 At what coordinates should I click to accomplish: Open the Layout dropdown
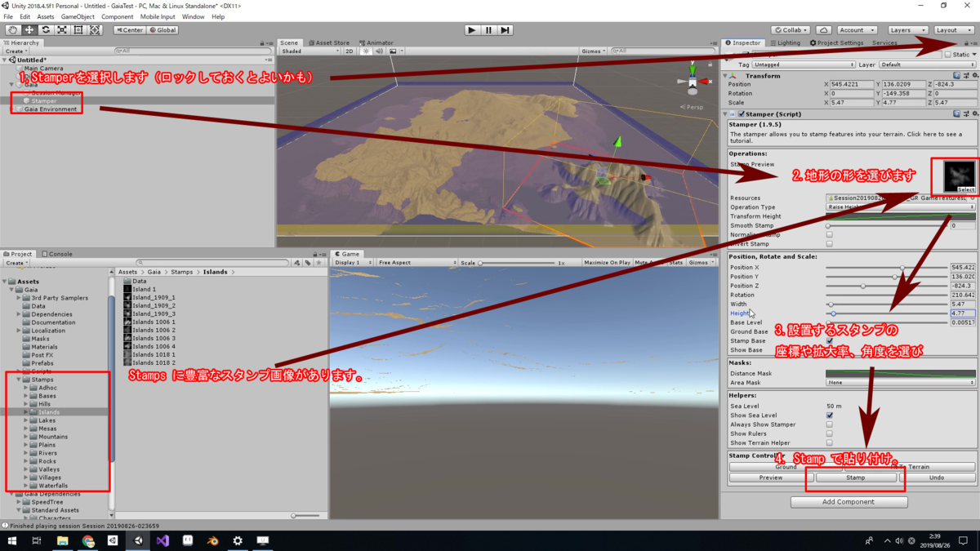pyautogui.click(x=953, y=30)
